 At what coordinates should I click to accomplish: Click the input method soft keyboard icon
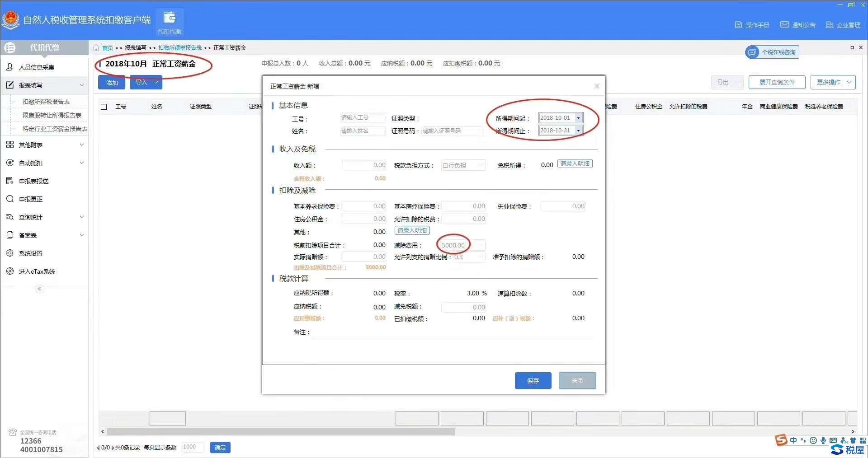click(833, 440)
